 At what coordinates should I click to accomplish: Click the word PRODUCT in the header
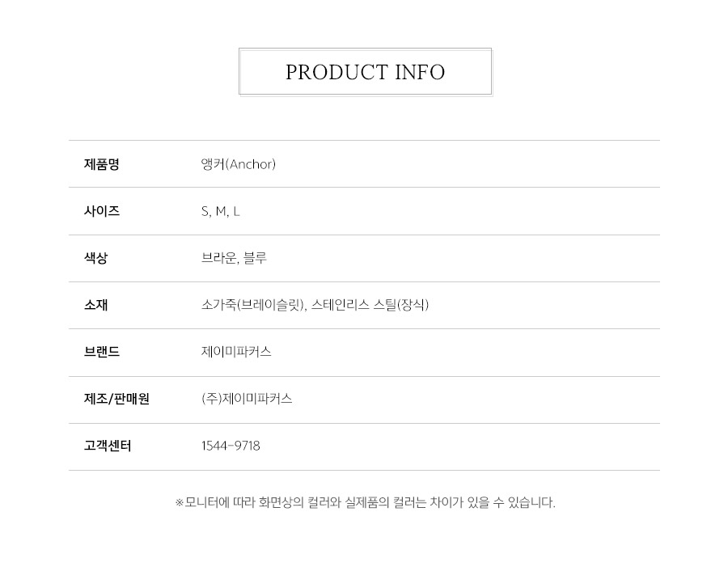(x=336, y=73)
